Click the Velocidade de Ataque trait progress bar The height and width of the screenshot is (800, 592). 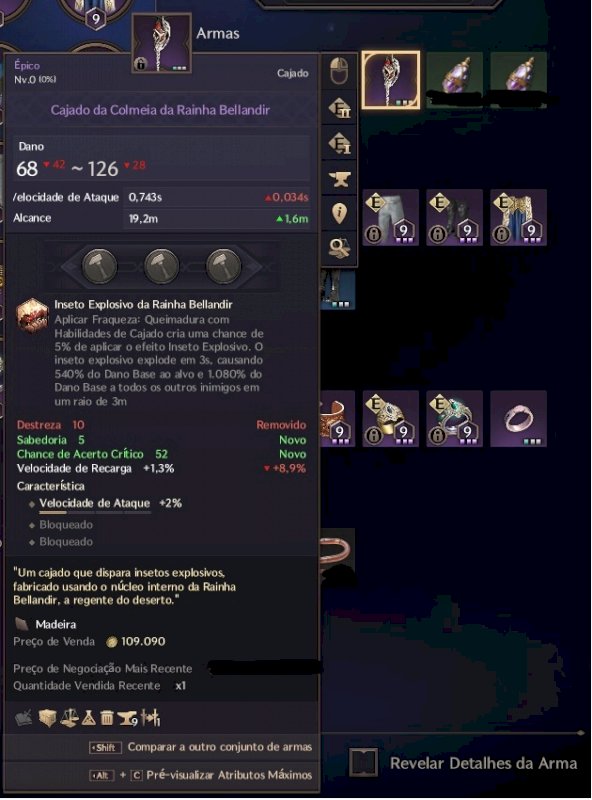point(95,512)
